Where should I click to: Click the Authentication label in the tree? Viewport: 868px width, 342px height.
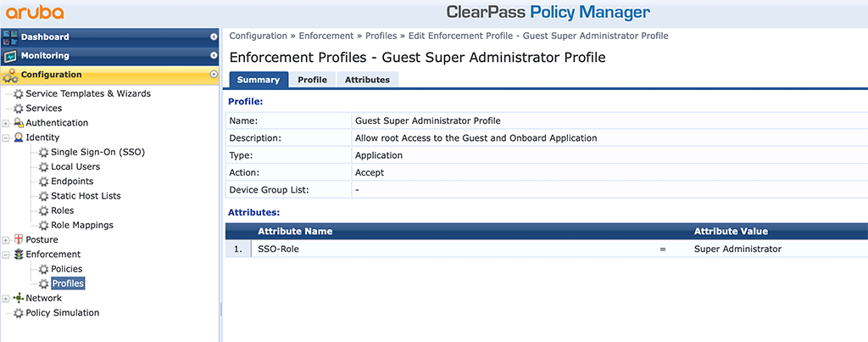[57, 122]
